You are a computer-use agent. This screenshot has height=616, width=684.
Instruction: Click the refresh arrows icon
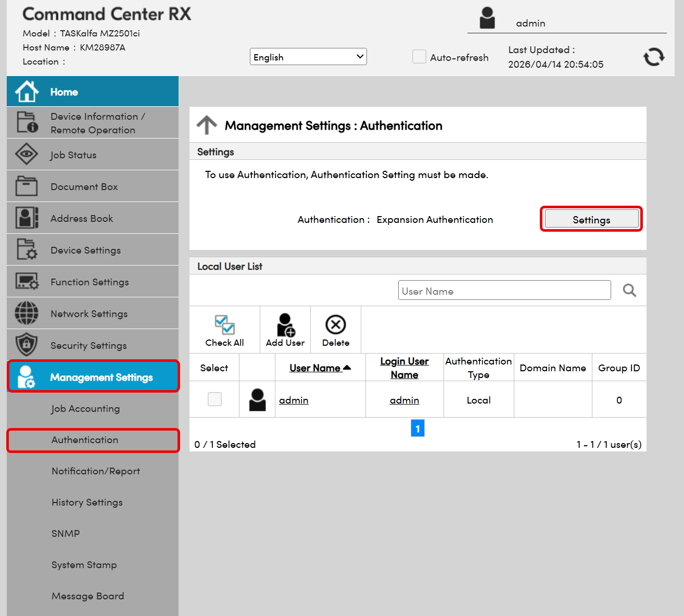654,57
